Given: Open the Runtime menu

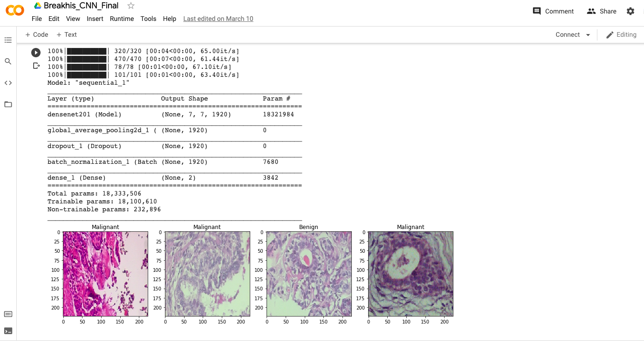Looking at the screenshot, I should pyautogui.click(x=122, y=19).
